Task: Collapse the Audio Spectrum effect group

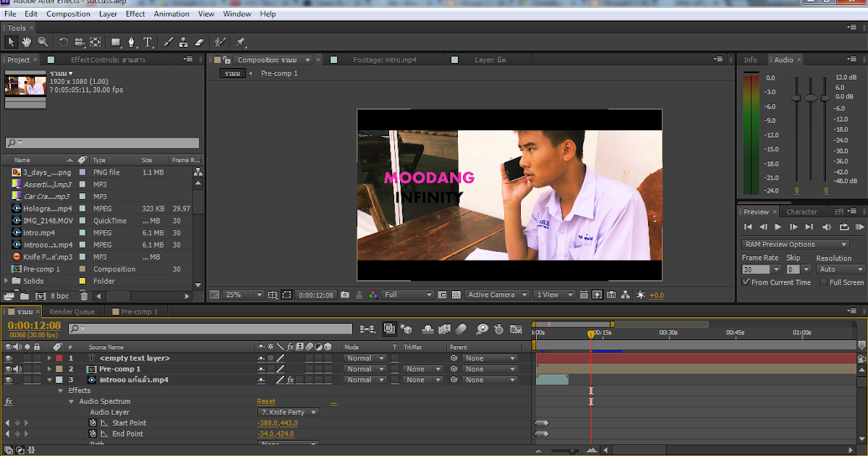Action: tap(72, 401)
